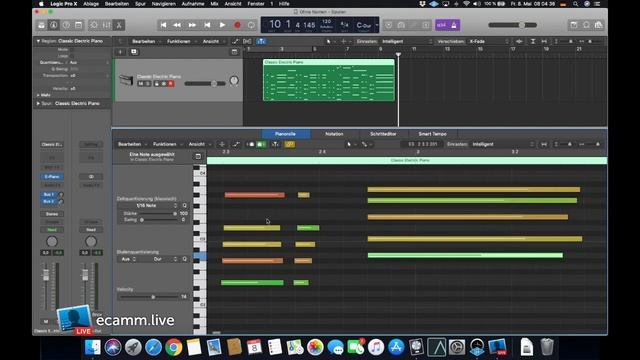Toggle record enable on the piano track
The width and height of the screenshot is (640, 360).
(x=171, y=84)
